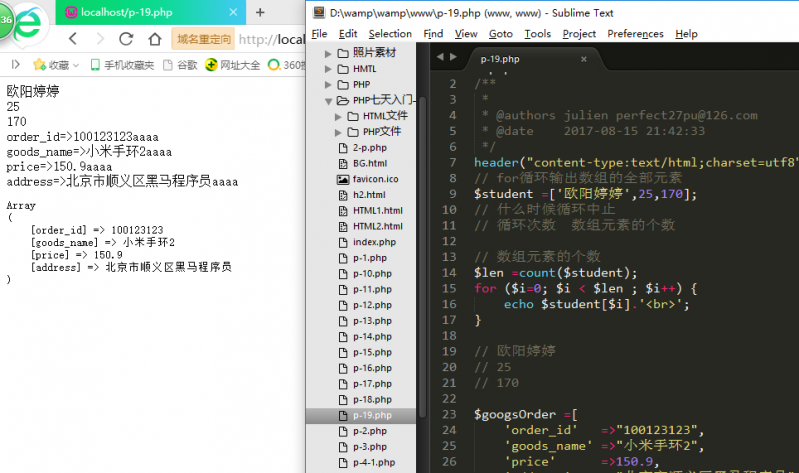Expand the bookmarks bar sidebar arrow
799x473 pixels.
15,65
